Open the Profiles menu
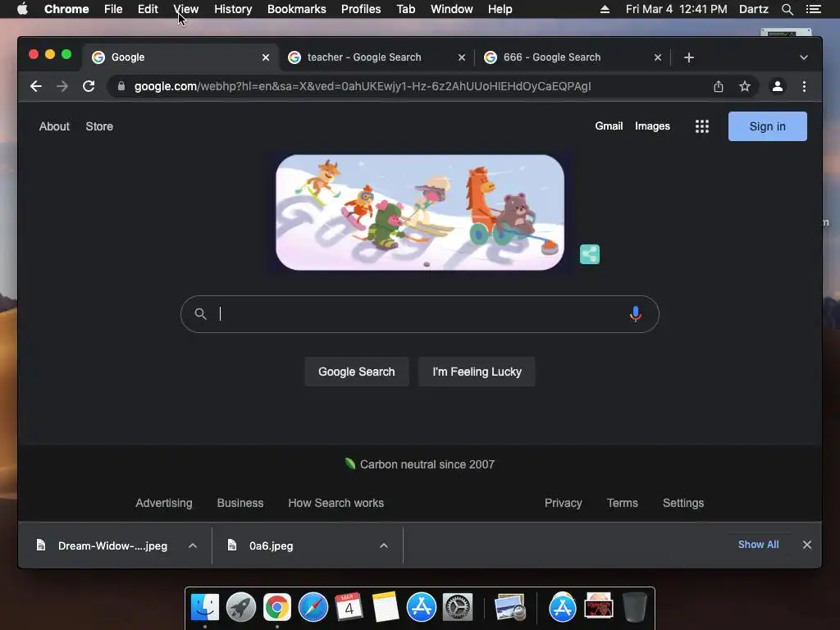The height and width of the screenshot is (630, 840). pos(361,9)
